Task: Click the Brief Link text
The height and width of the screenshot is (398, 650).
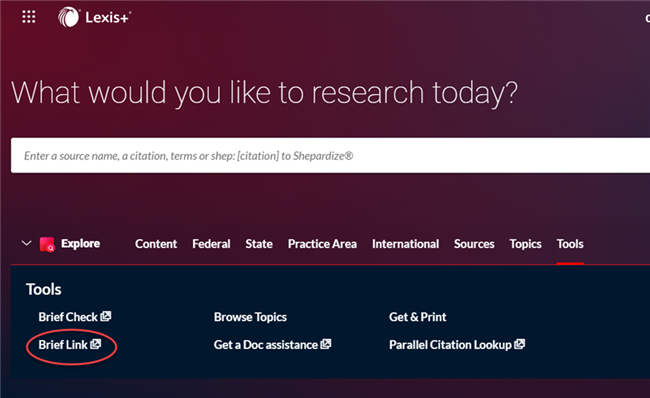Action: [x=63, y=345]
